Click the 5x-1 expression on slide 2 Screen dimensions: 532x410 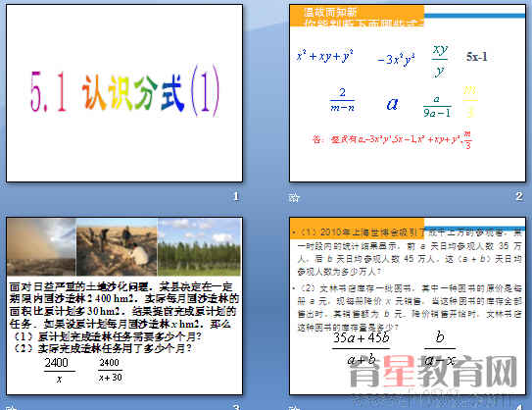[x=477, y=57]
